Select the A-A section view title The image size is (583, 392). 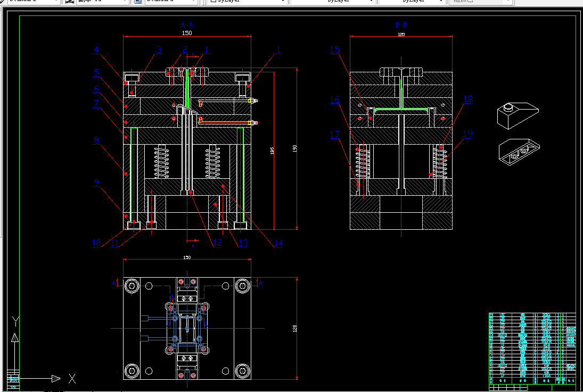coord(187,25)
